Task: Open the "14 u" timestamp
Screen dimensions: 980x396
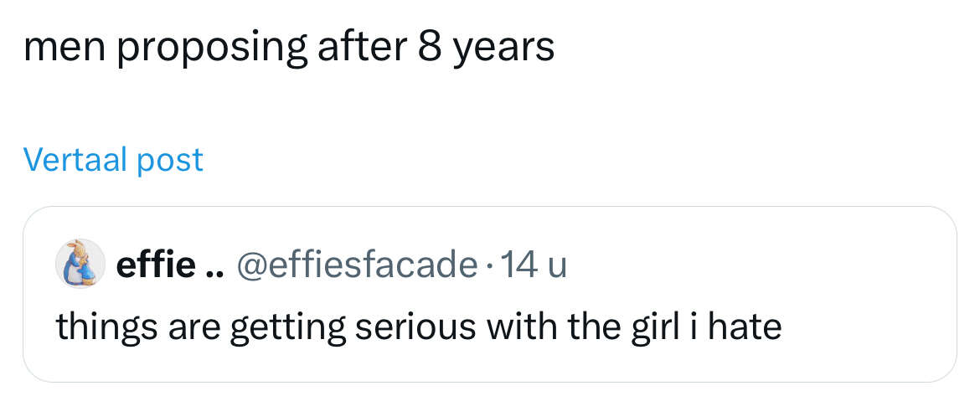Action: click(534, 265)
